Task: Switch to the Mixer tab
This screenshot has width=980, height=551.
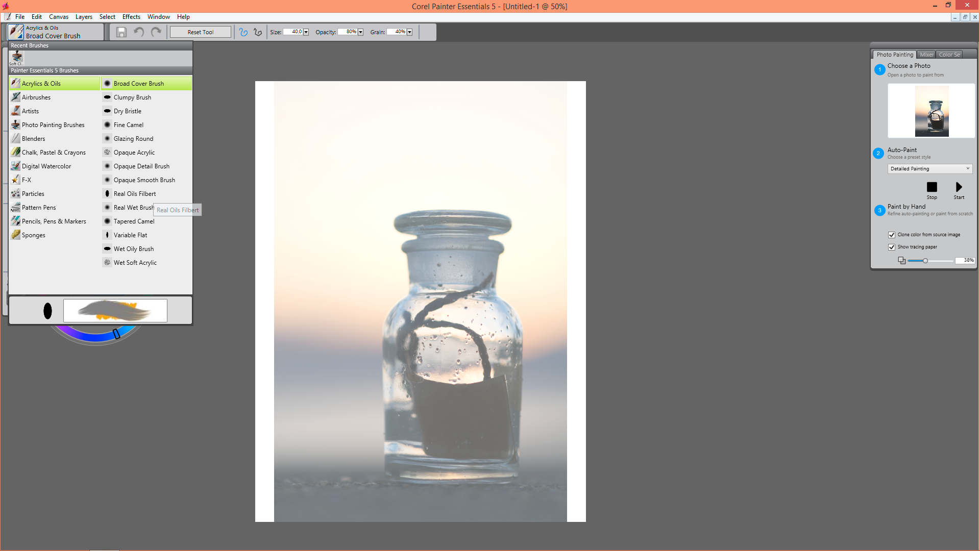Action: (926, 55)
